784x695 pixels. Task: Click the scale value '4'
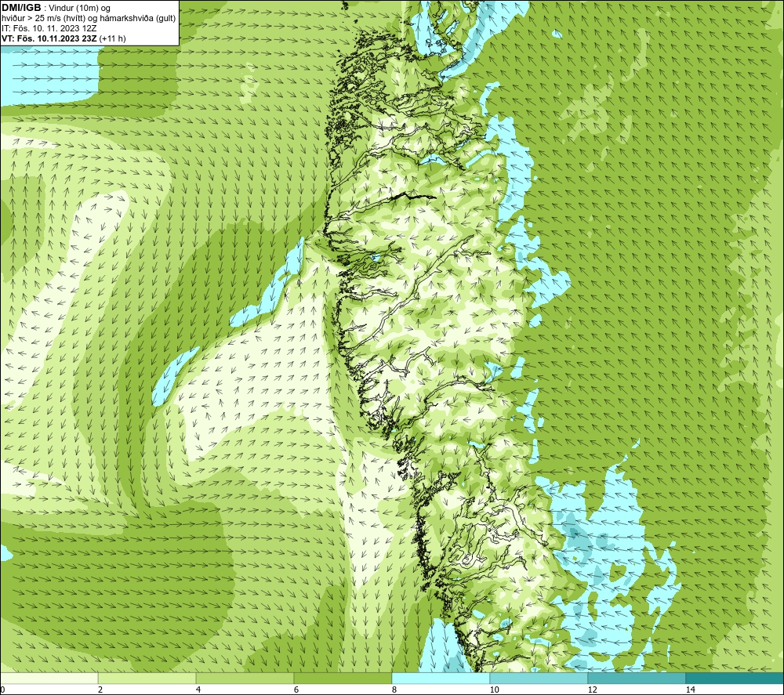(198, 690)
